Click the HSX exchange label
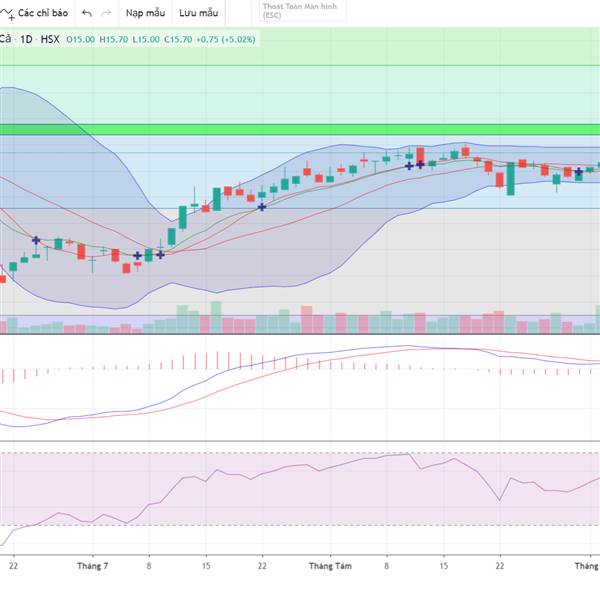Screen dimensions: 600x600 tap(50, 39)
